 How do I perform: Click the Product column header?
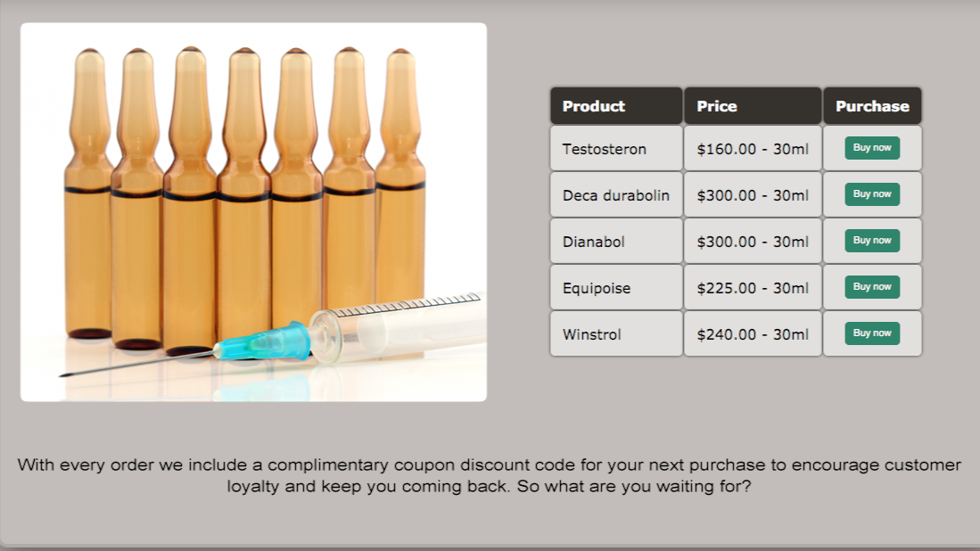tap(615, 106)
